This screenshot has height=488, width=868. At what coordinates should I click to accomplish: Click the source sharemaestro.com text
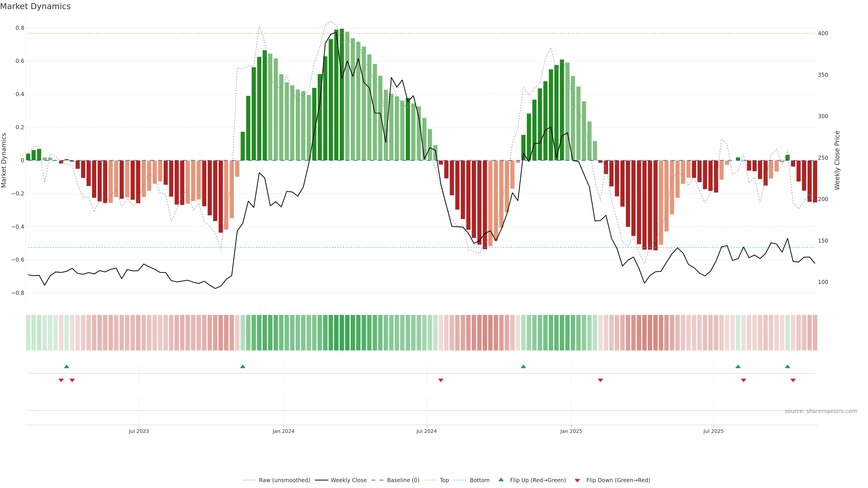(821, 411)
